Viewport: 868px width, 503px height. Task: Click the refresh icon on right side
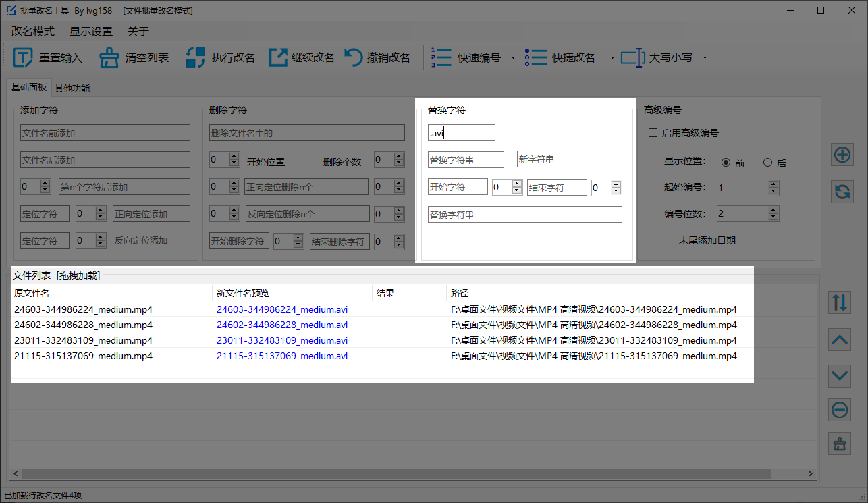point(842,192)
